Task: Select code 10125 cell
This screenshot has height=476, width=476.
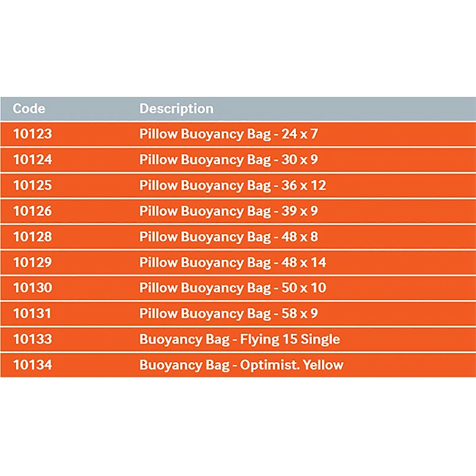Action: pos(32,185)
